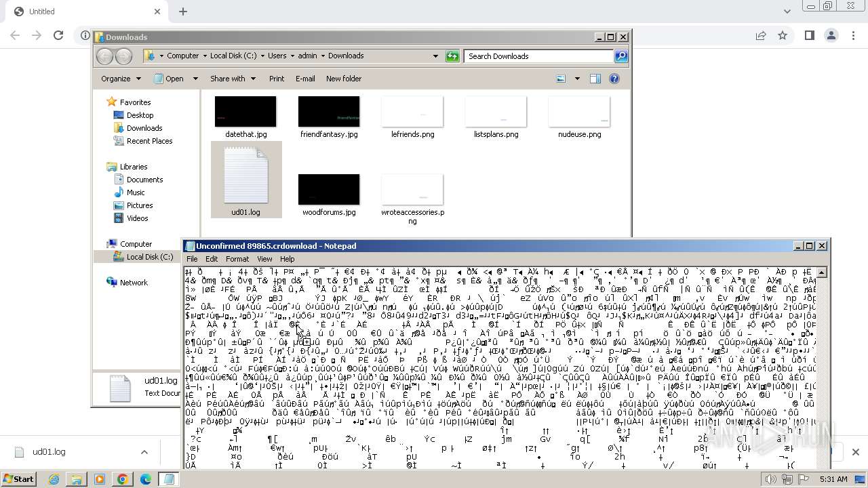This screenshot has height=488, width=868.
Task: Open the Notepad Edit menu
Action: click(212, 259)
